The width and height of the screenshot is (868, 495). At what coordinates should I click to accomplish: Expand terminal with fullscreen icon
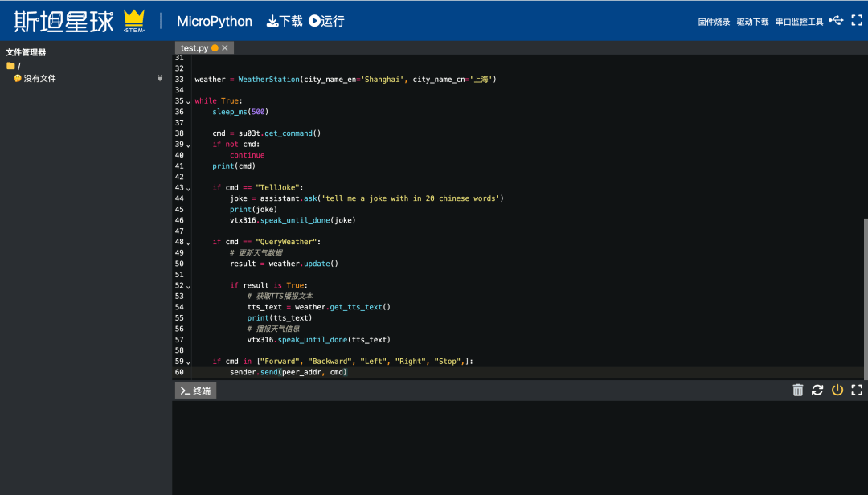(x=857, y=391)
